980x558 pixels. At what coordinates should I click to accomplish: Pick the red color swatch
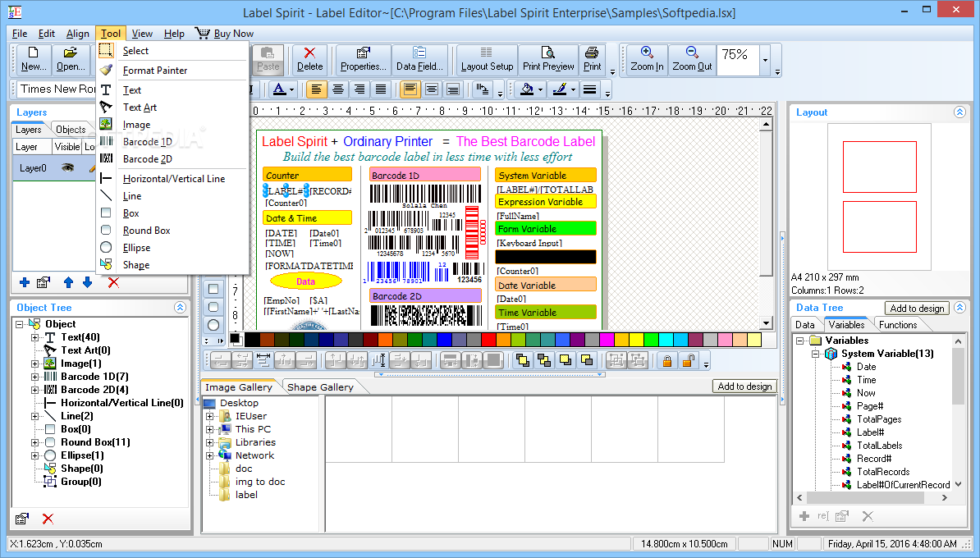coord(488,339)
